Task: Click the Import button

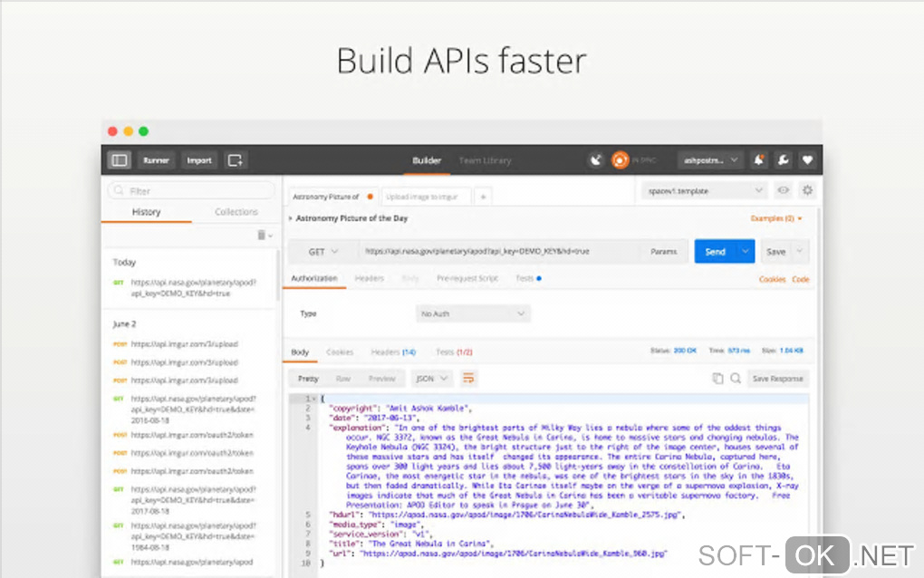Action: point(199,160)
